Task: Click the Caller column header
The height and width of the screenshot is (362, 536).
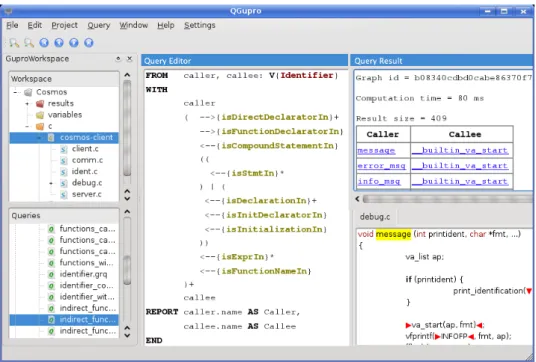Action: click(383, 134)
